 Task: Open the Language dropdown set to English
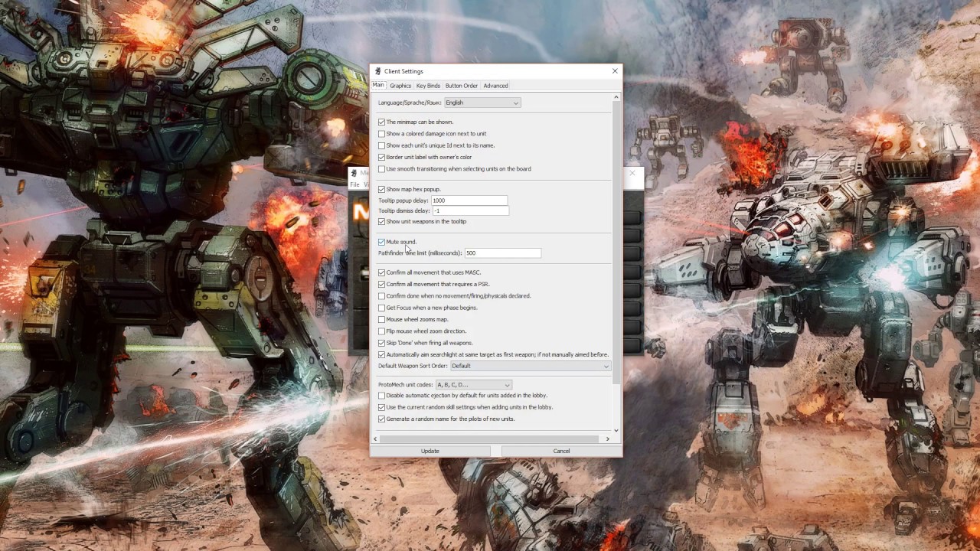pos(482,103)
